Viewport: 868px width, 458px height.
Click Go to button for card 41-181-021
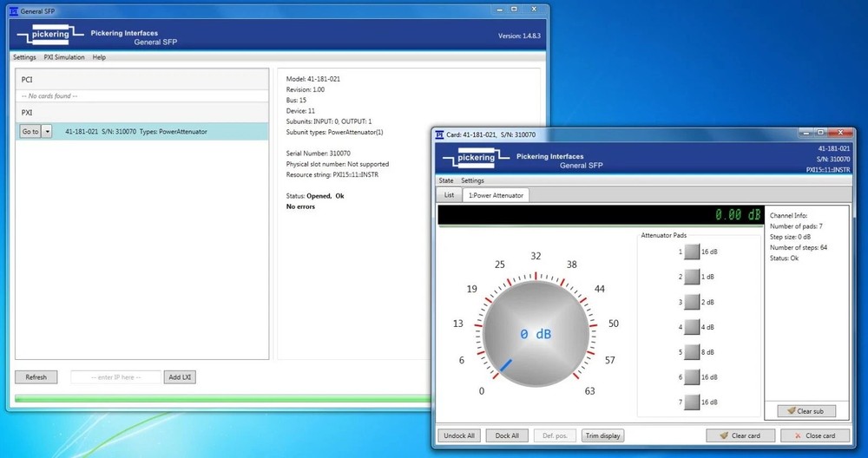click(30, 132)
